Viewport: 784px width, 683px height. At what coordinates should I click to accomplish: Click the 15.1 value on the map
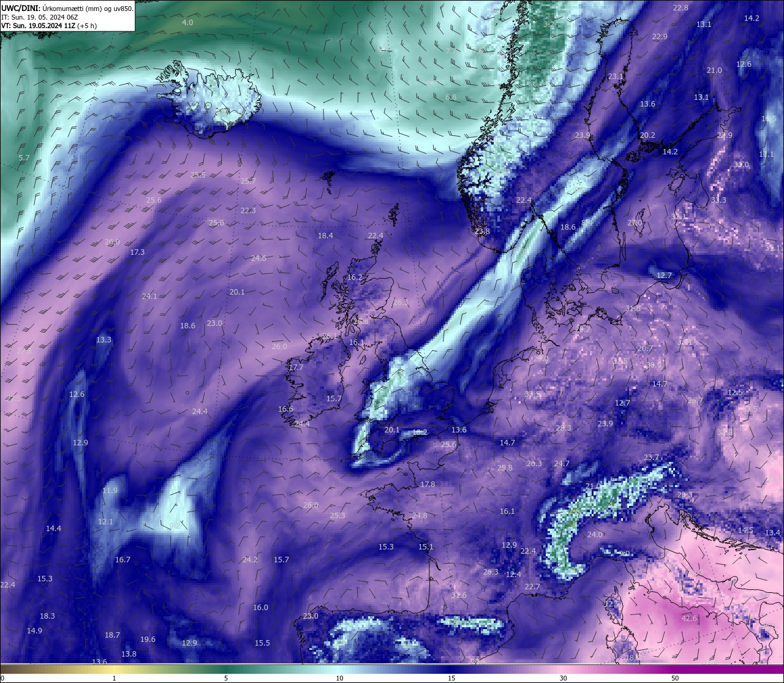[426, 546]
